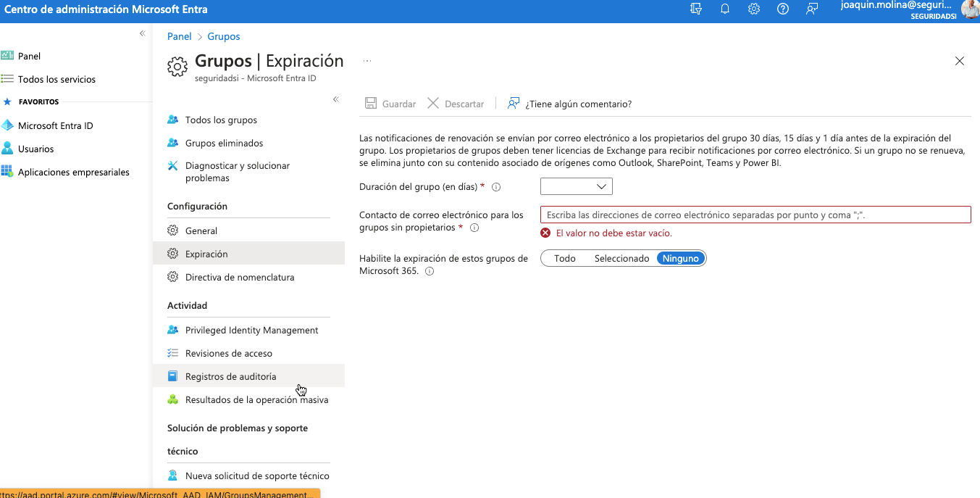
Task: Click the help question mark icon
Action: tap(783, 9)
